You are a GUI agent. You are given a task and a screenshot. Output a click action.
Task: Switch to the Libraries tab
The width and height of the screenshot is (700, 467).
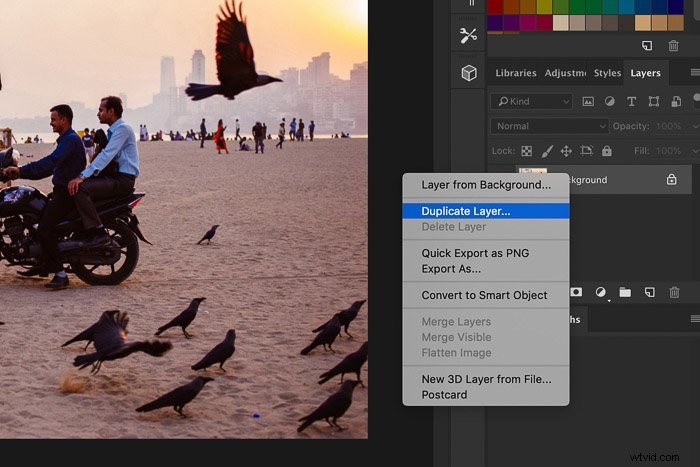[x=516, y=73]
